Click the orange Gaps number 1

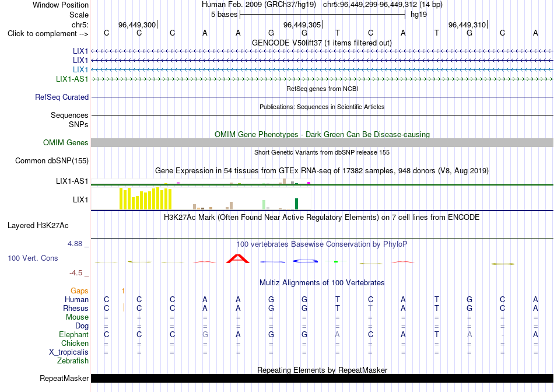click(123, 291)
